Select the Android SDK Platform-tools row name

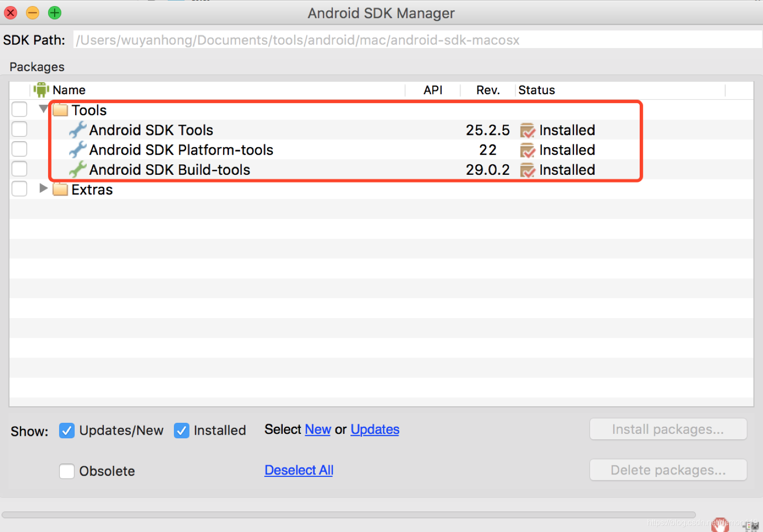(181, 150)
